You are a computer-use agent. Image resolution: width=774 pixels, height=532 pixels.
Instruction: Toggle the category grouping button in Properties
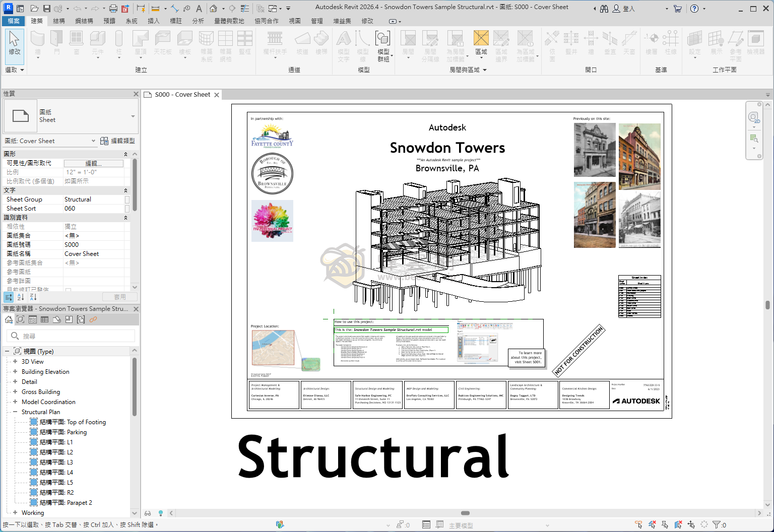[9, 297]
